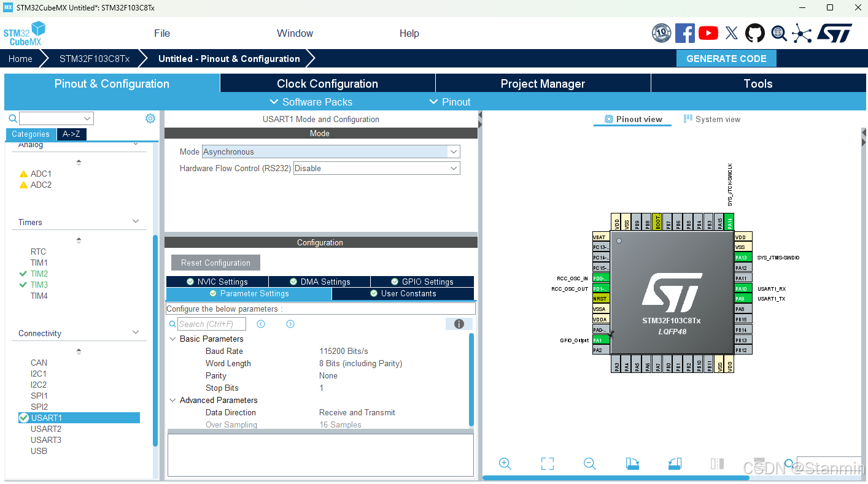Open the File menu
This screenshot has width=868, height=484.
point(162,33)
